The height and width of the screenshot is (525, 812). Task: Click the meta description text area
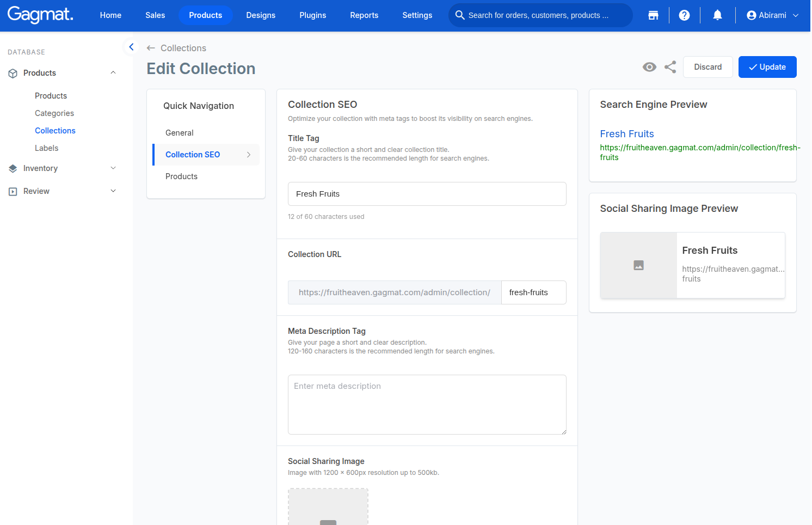(x=427, y=405)
